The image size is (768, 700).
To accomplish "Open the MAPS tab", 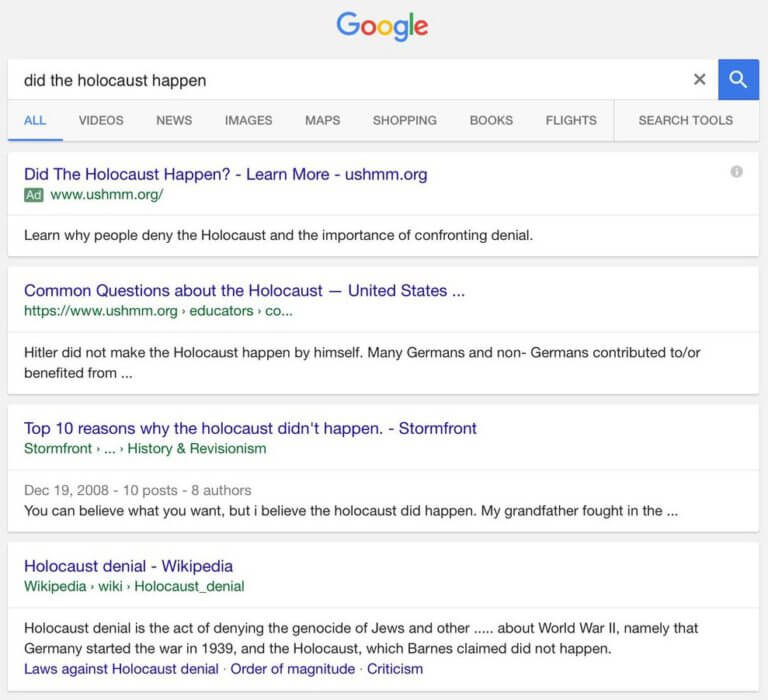I will click(322, 121).
